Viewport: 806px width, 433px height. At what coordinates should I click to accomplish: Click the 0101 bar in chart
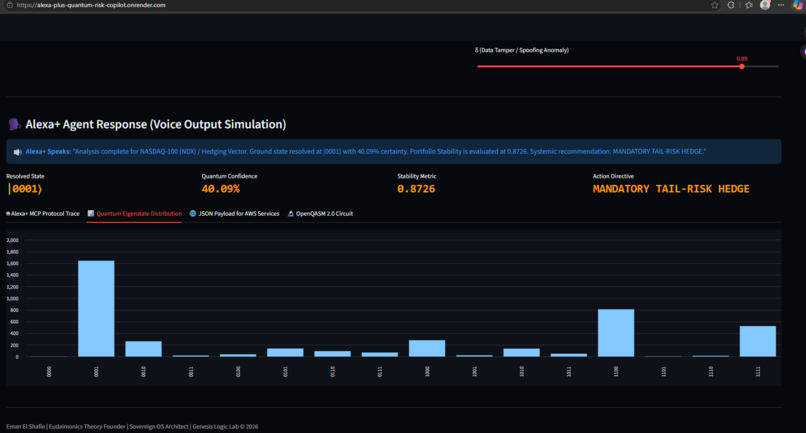285,352
